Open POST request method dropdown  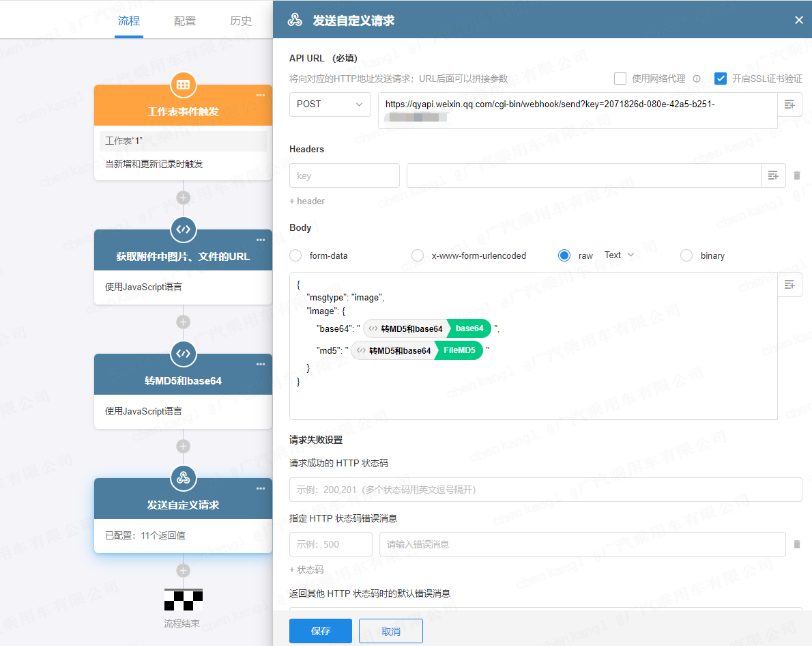coord(330,104)
